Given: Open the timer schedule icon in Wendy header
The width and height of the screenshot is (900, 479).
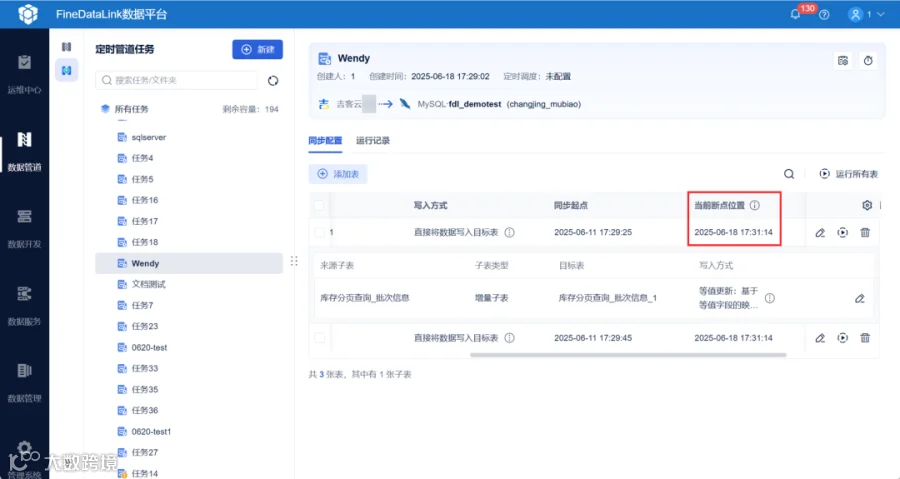Looking at the screenshot, I should (868, 61).
